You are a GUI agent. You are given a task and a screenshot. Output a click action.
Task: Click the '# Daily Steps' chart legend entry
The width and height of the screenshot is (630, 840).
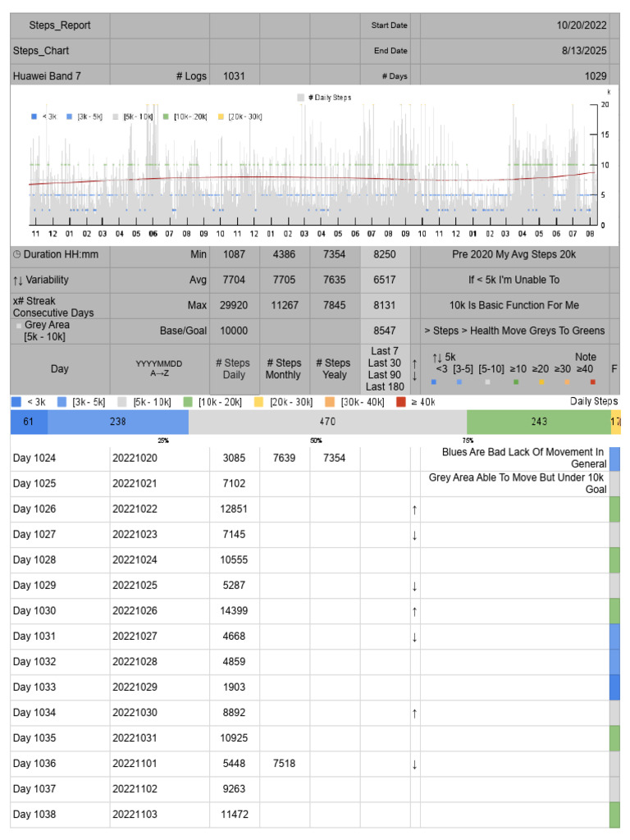325,98
